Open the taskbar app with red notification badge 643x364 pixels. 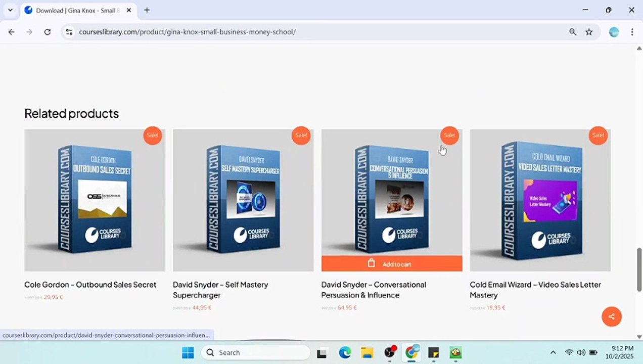click(x=390, y=352)
